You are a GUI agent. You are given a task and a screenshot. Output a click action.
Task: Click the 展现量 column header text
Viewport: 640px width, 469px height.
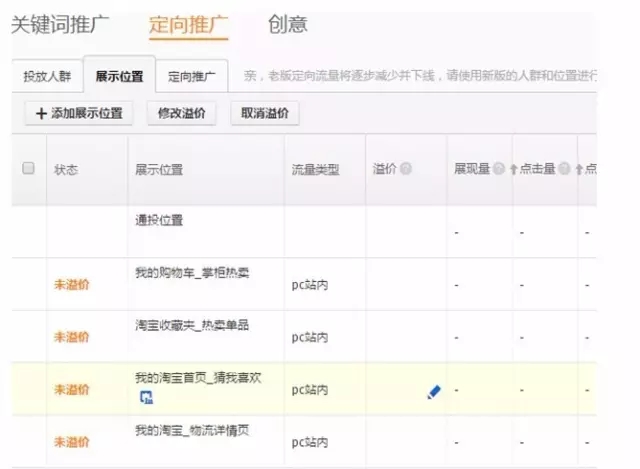(472, 169)
